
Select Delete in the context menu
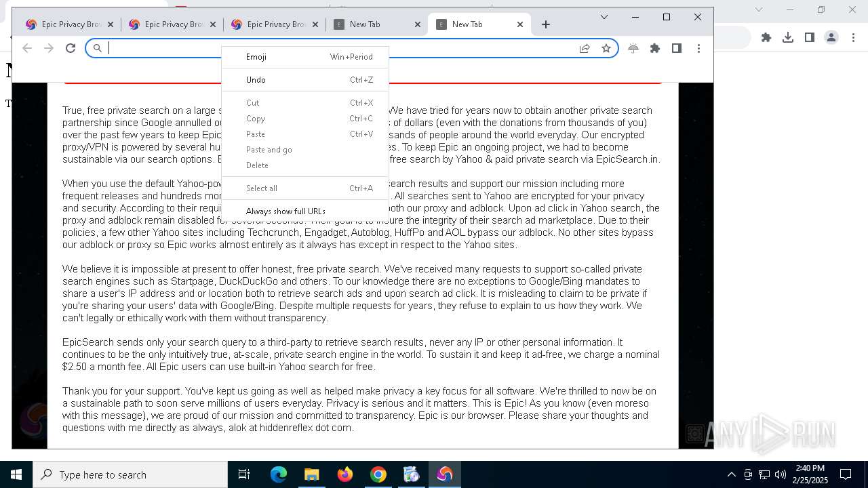point(305,165)
